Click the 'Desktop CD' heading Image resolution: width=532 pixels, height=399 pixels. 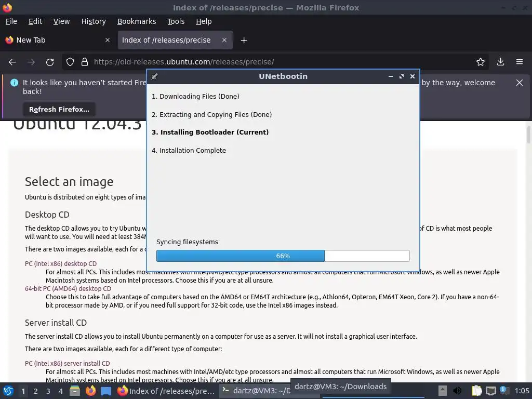point(47,215)
